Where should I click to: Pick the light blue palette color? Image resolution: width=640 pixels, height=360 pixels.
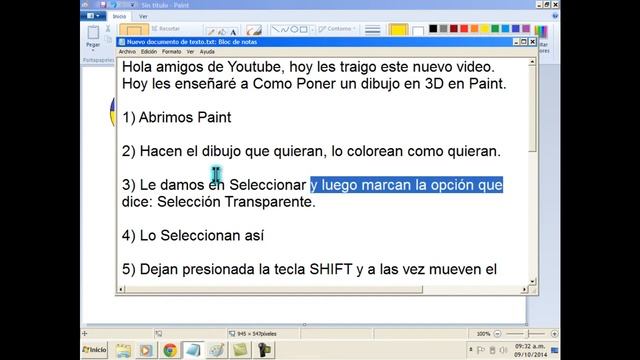coord(505,29)
